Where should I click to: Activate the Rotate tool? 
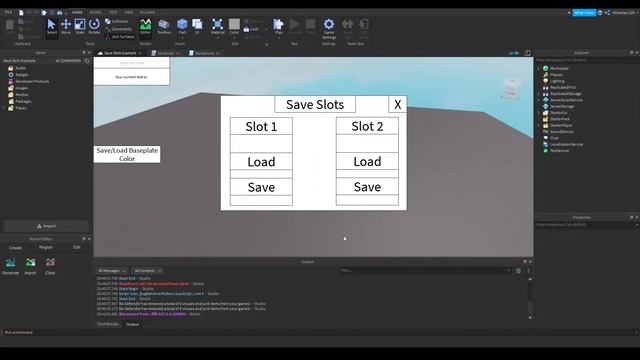(x=94, y=27)
